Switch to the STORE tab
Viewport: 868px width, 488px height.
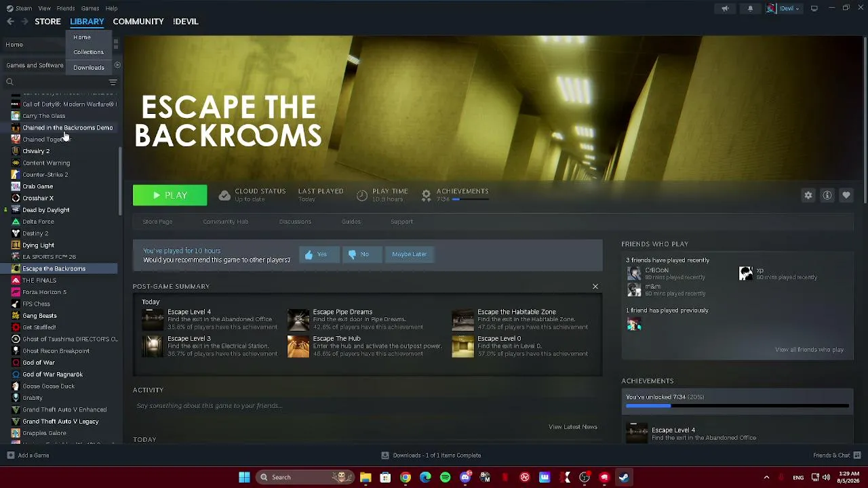tap(47, 22)
